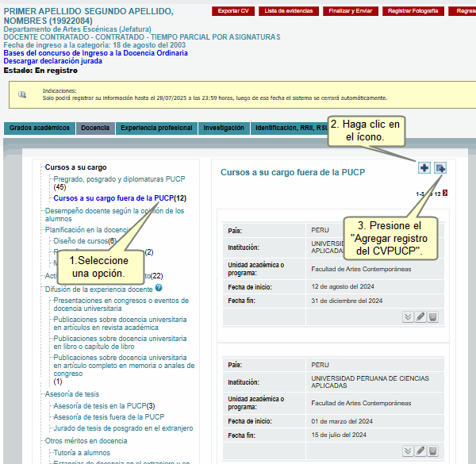
Task: Open Tutoría a alumnos item
Action: click(82, 452)
